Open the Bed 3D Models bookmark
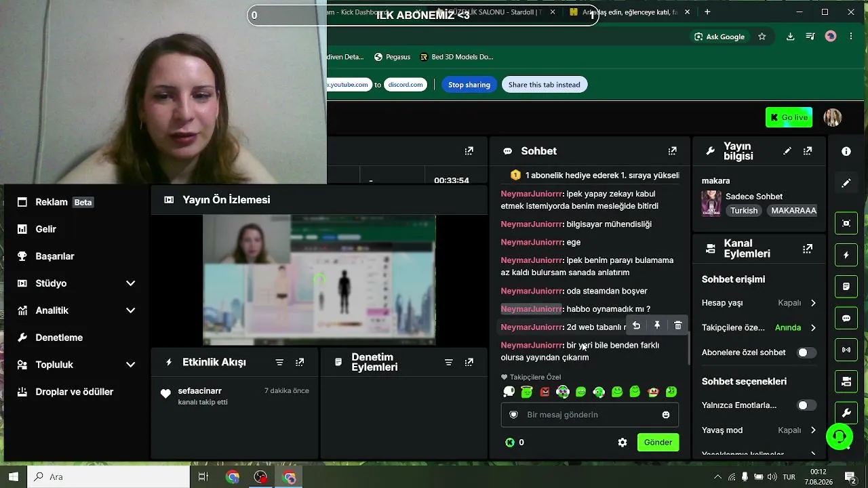Screen dimensions: 868x488 pyautogui.click(x=456, y=57)
